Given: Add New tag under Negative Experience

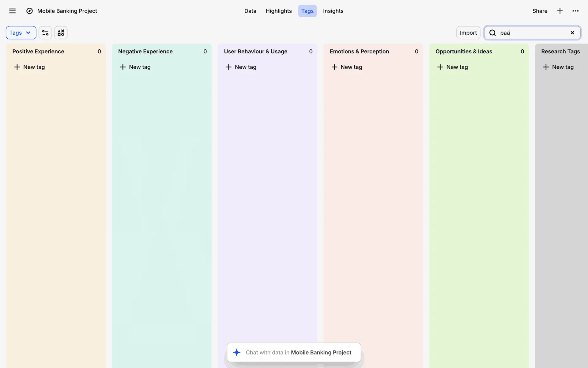Looking at the screenshot, I should point(135,67).
